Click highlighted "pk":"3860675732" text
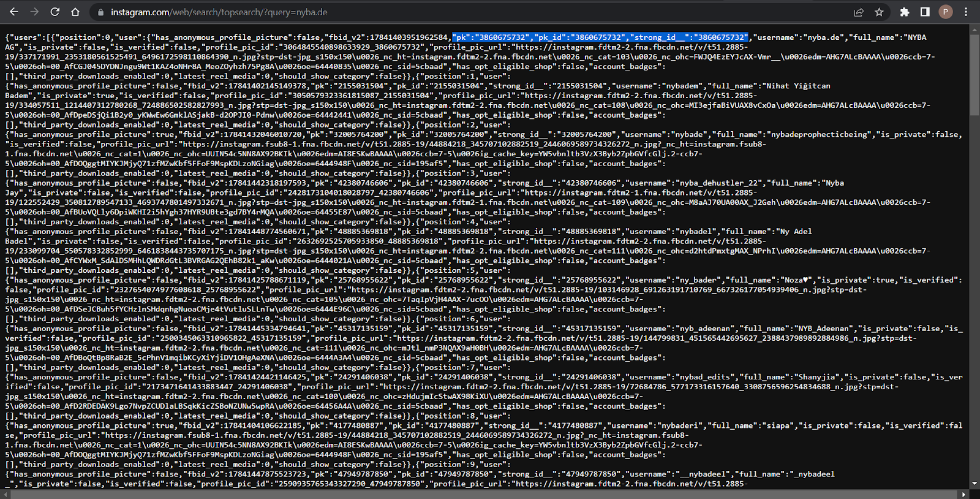The width and height of the screenshot is (980, 499). 491,37
